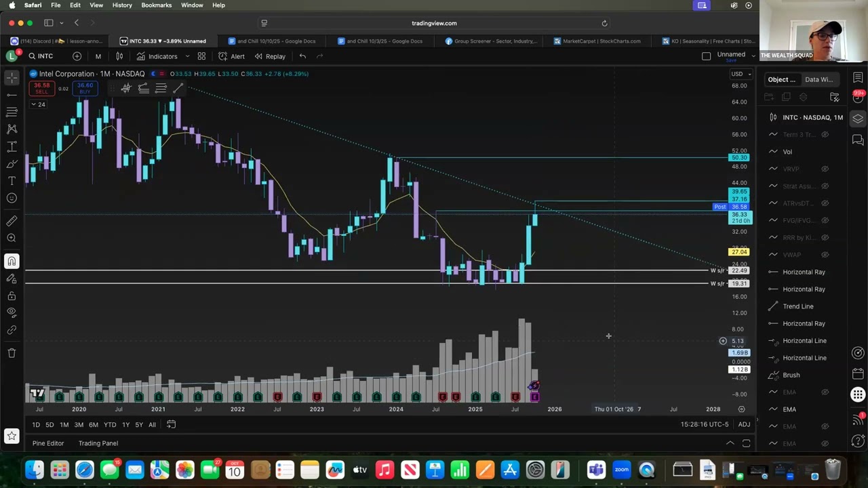Open the M interval selector
This screenshot has height=488, width=868.
pyautogui.click(x=98, y=56)
